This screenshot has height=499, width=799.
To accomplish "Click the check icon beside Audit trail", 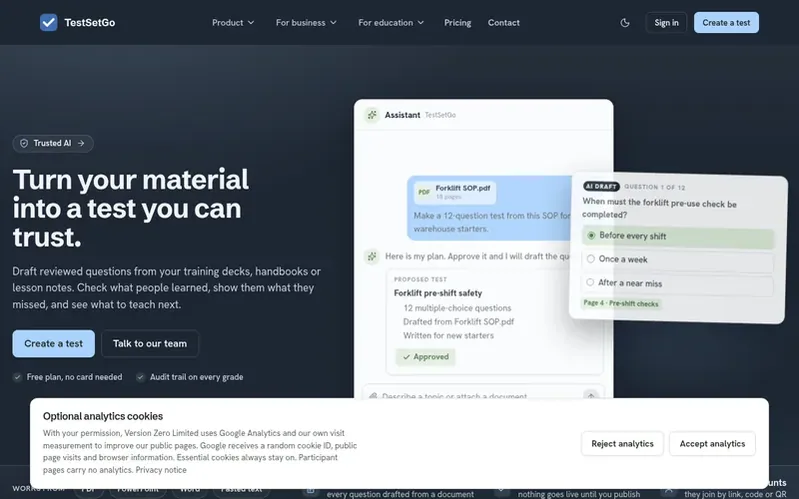I will point(141,377).
